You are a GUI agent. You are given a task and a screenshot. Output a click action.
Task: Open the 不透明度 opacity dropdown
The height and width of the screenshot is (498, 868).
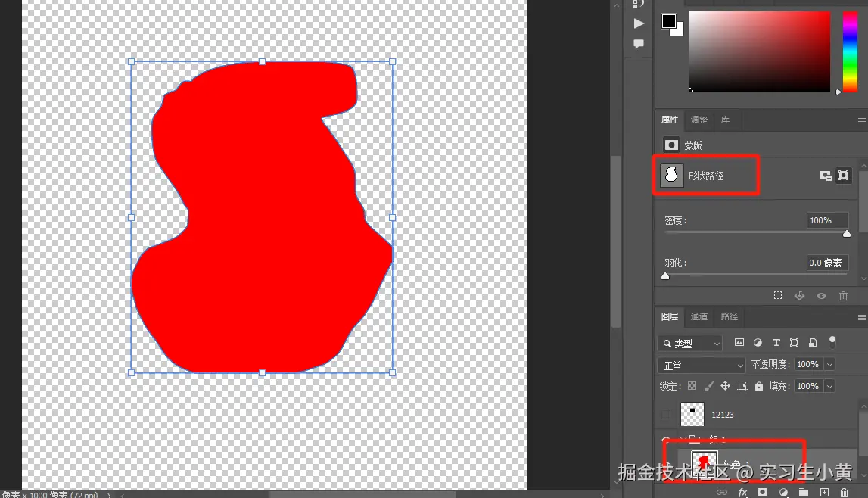pos(829,364)
